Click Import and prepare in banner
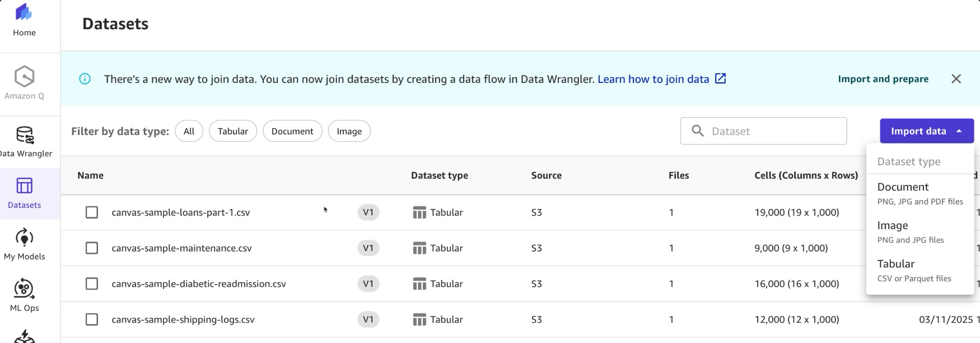The height and width of the screenshot is (343, 980). tap(883, 79)
